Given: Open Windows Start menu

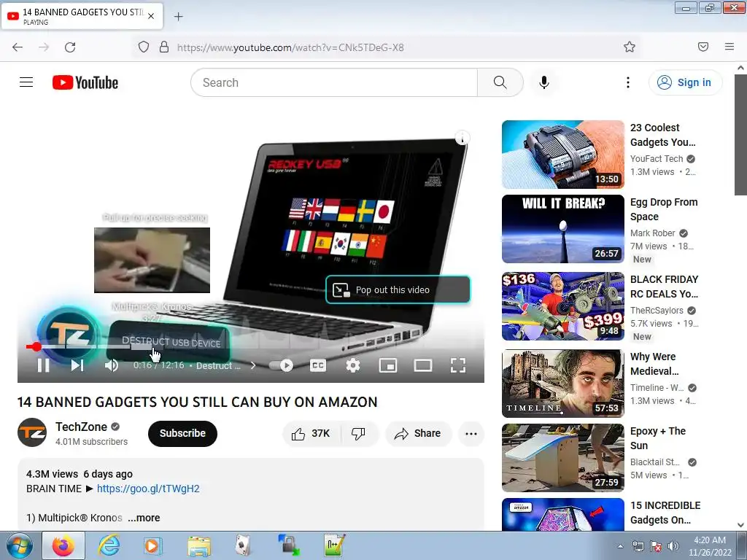Looking at the screenshot, I should 19,545.
